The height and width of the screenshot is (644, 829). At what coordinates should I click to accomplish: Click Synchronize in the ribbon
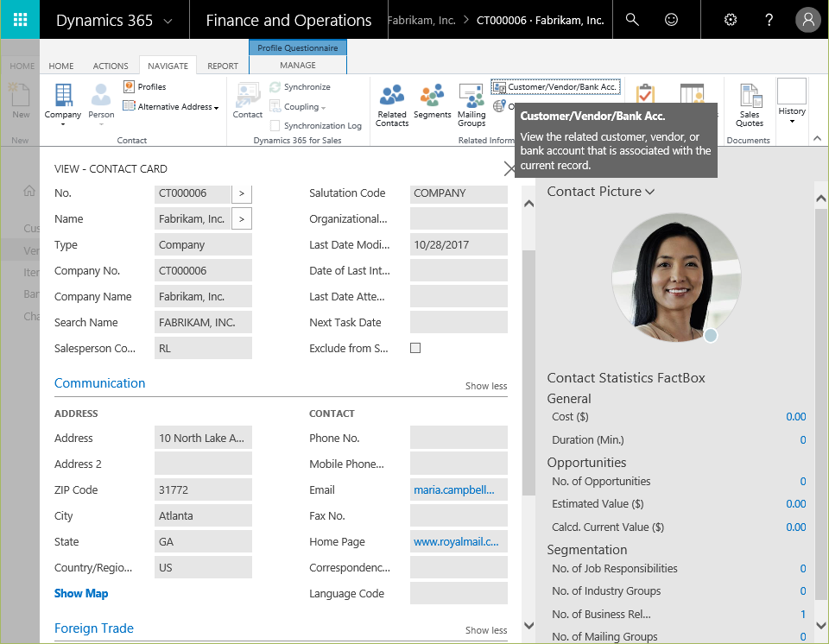[300, 86]
